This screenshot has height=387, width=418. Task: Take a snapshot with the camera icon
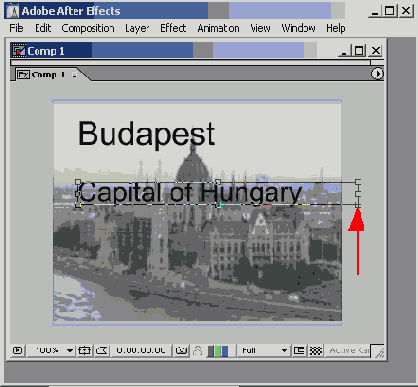coord(181,350)
